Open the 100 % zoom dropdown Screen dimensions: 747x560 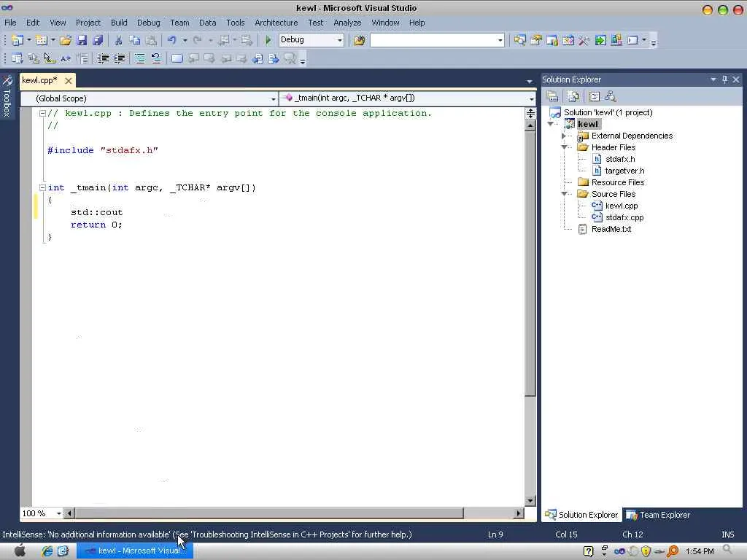pos(58,513)
